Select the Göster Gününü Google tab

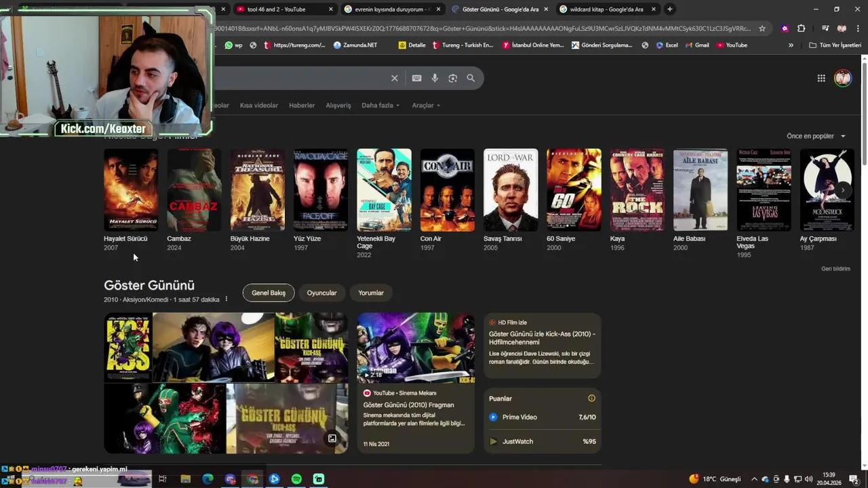pyautogui.click(x=500, y=9)
